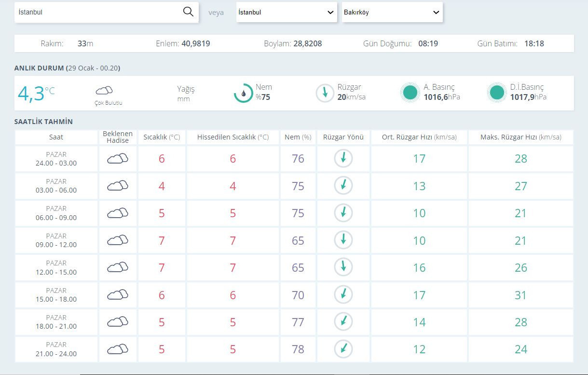The image size is (588, 375).
Task: Click into the İstanbul search field
Action: (x=96, y=13)
